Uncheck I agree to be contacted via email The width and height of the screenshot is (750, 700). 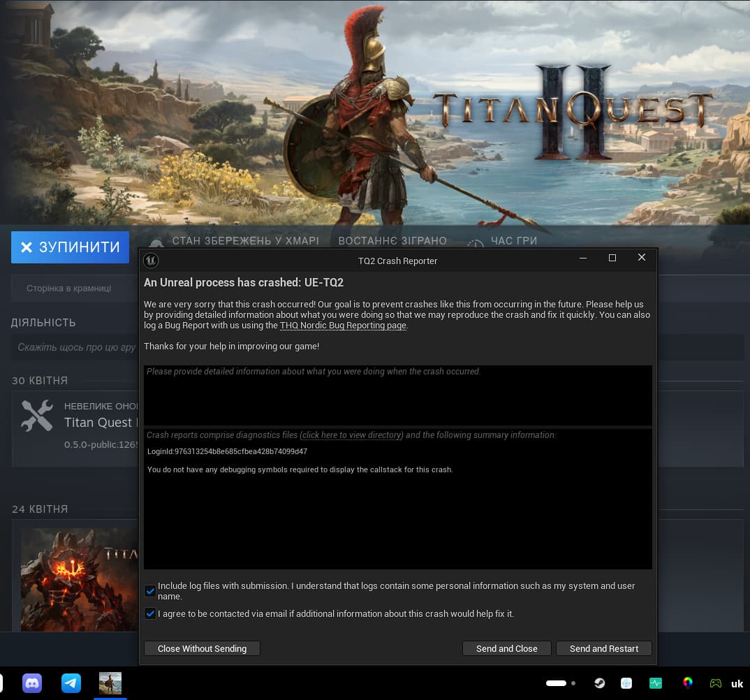coord(150,613)
